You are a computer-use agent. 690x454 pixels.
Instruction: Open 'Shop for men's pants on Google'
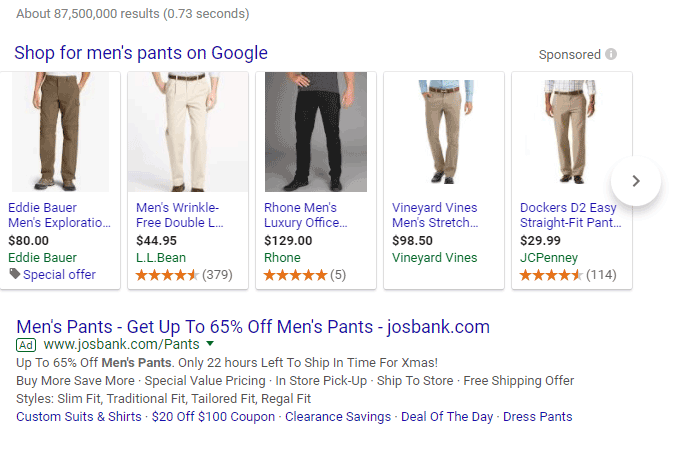coord(141,53)
